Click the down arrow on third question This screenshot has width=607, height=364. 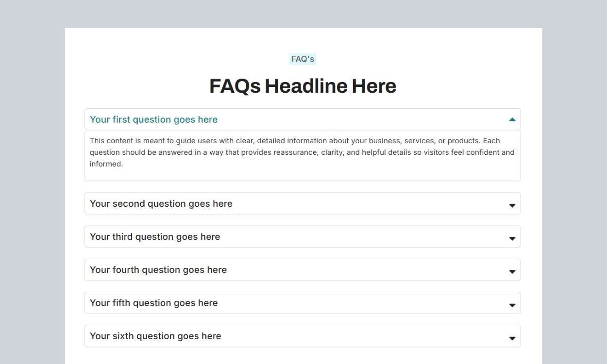[x=512, y=238]
